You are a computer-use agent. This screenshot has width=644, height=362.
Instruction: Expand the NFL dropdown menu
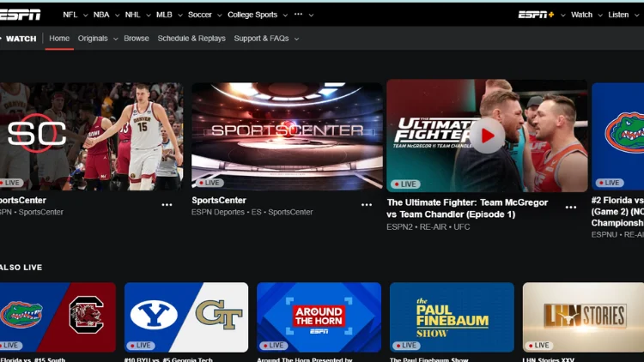click(x=74, y=15)
